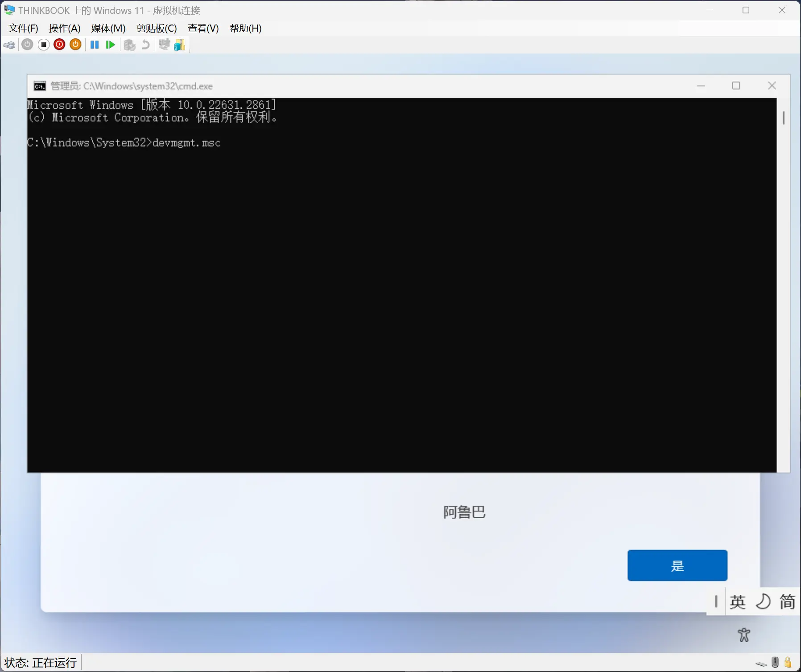Expand the 查看(V) menu

203,29
